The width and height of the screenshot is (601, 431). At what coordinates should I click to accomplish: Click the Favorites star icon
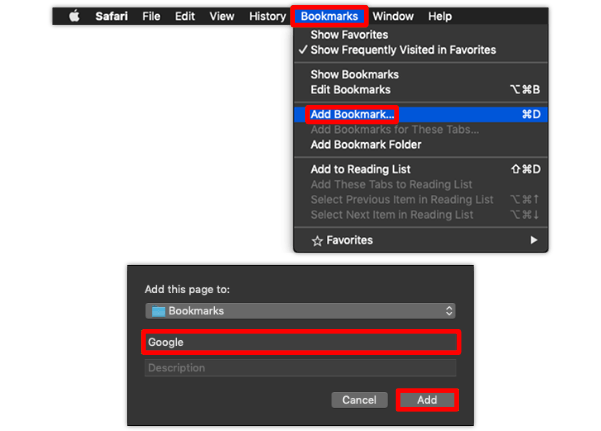pos(317,241)
